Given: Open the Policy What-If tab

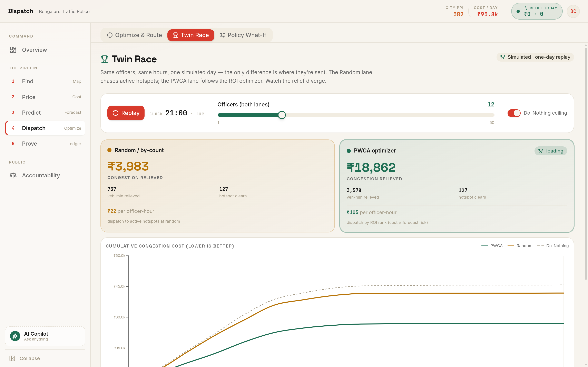Looking at the screenshot, I should pyautogui.click(x=243, y=35).
